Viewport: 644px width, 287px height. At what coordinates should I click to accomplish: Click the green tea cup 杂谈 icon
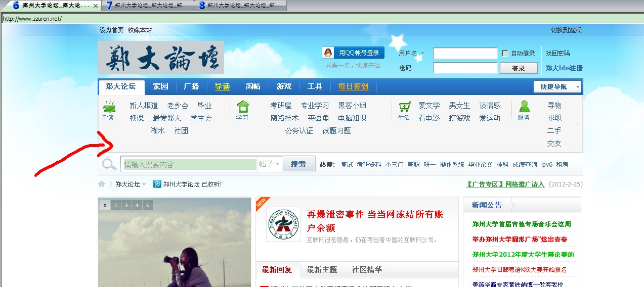(x=109, y=107)
